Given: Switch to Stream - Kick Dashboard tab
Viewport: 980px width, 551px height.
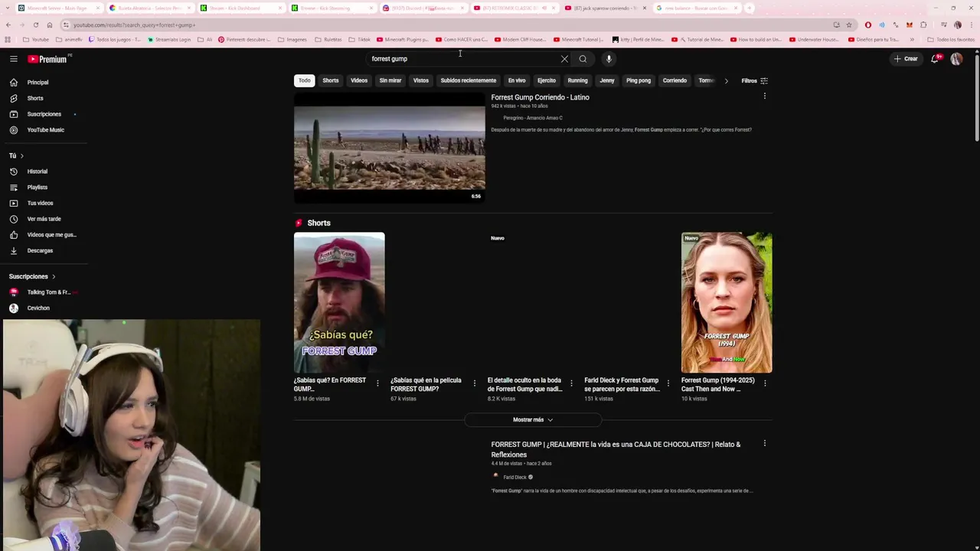Looking at the screenshot, I should coord(239,8).
